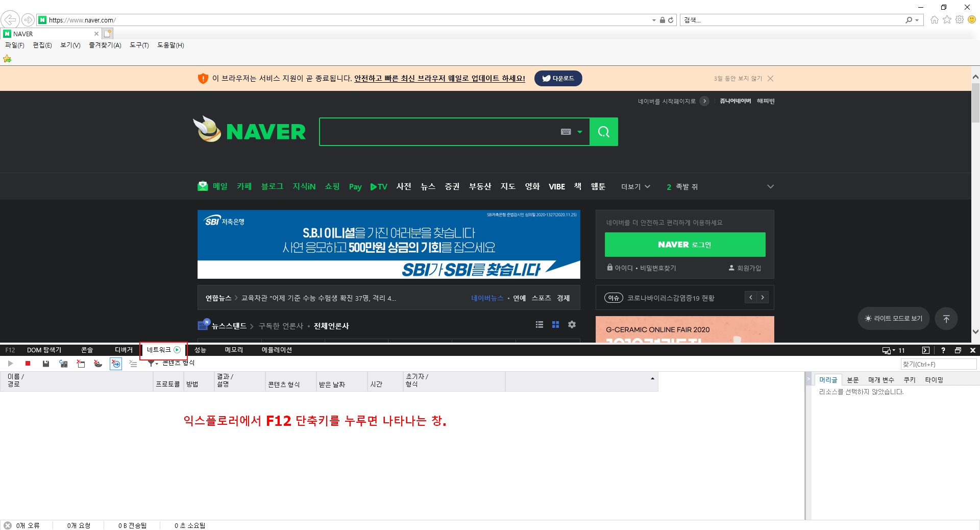Screen dimensions: 980x530
Task: Open the 편집(E) menu
Action: pos(42,45)
